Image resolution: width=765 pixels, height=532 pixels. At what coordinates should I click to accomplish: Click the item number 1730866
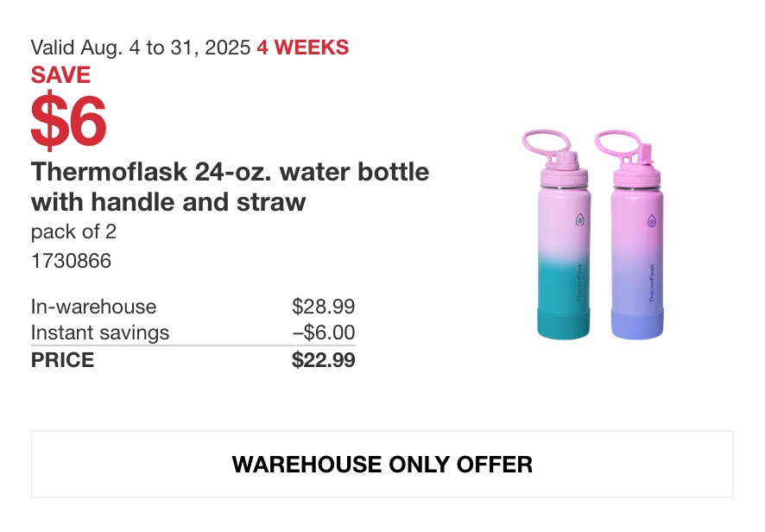click(x=71, y=261)
